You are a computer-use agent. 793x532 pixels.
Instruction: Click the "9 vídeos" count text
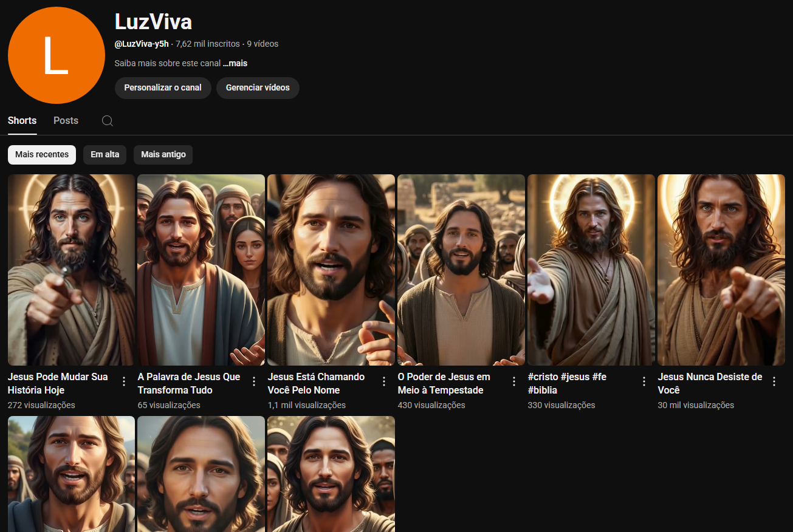pos(263,44)
